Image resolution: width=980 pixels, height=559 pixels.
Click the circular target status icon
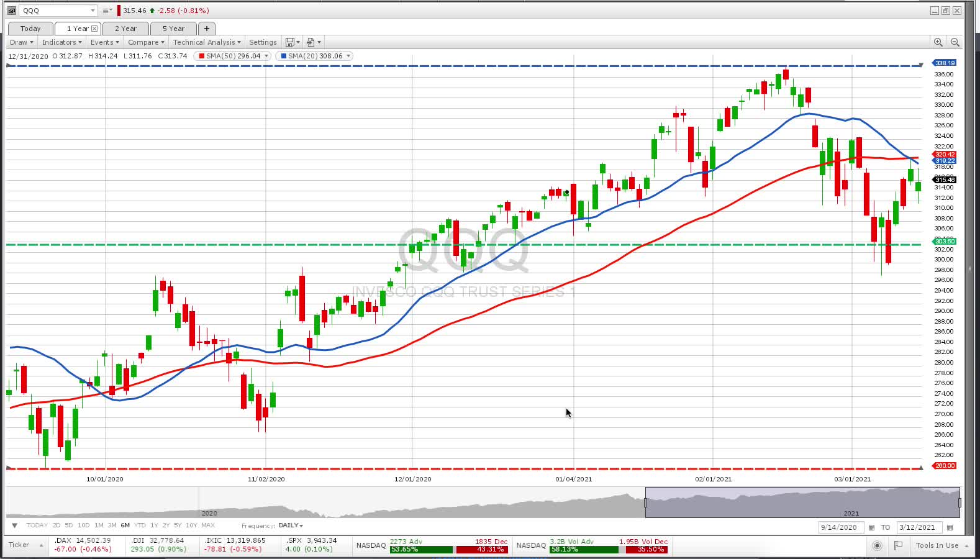pos(877,545)
